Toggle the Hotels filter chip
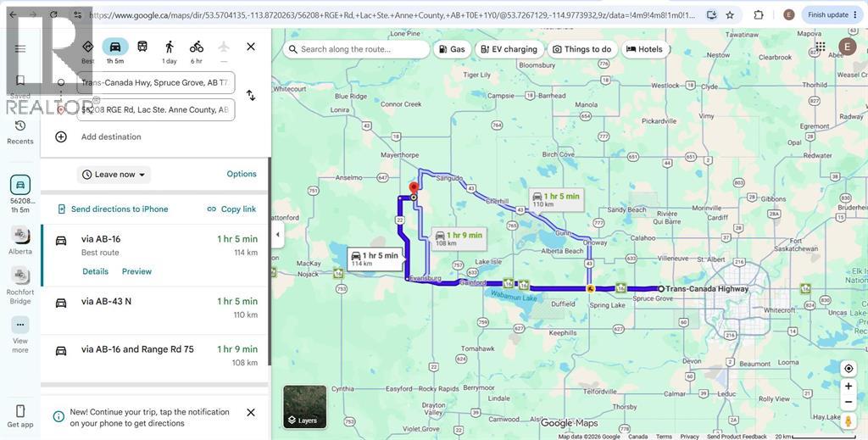The image size is (868, 440). (645, 49)
